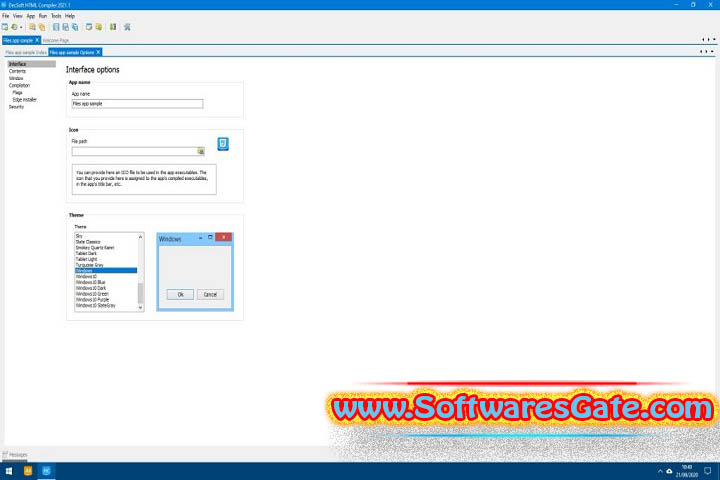
Task: Select Edge installer under Compilation
Action: click(x=25, y=100)
